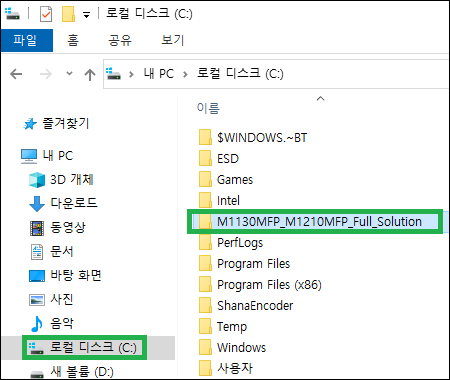Open 다운로드 in the navigation pane
This screenshot has width=450, height=380.
pos(74,203)
